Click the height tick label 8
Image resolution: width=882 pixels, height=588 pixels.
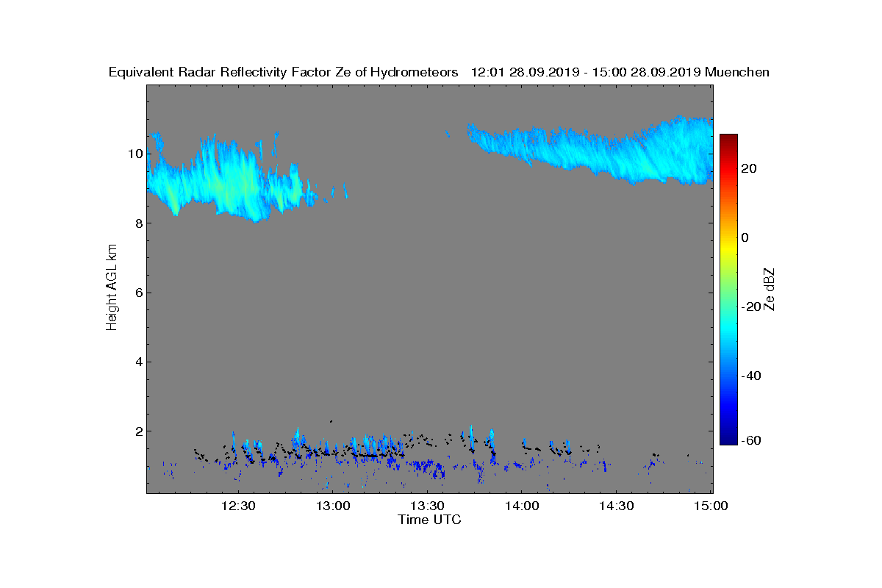[x=138, y=223]
